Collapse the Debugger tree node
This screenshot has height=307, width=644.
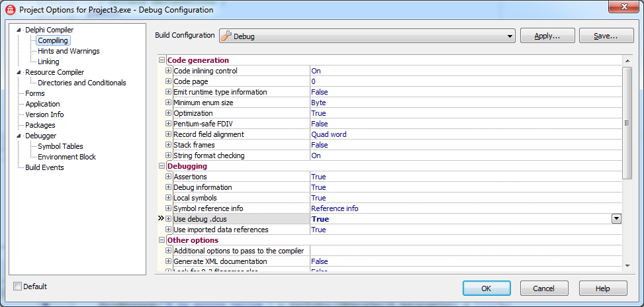[x=19, y=136]
